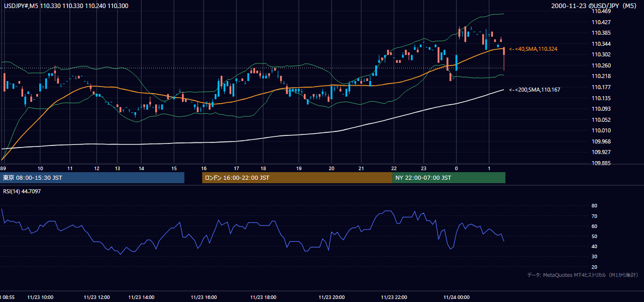This screenshot has width=644, height=302.
Task: Click hour marker 10 under the price chart
Action: pos(40,169)
